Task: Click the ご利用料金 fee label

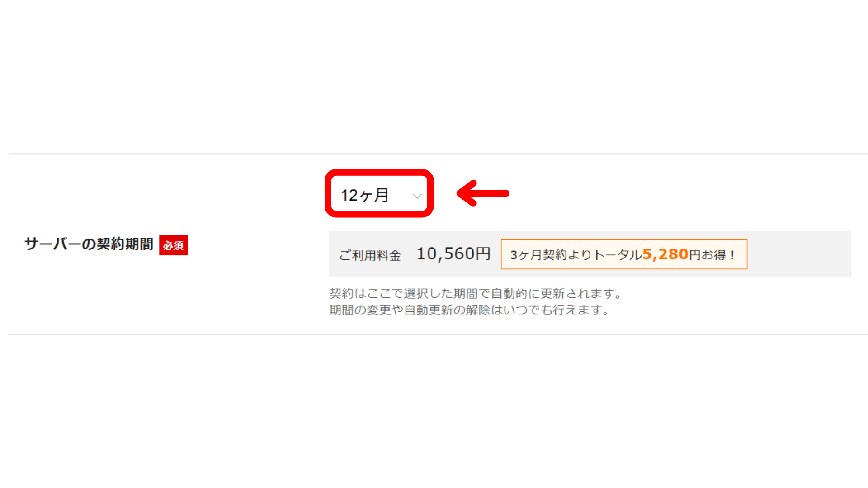Action: (x=370, y=255)
